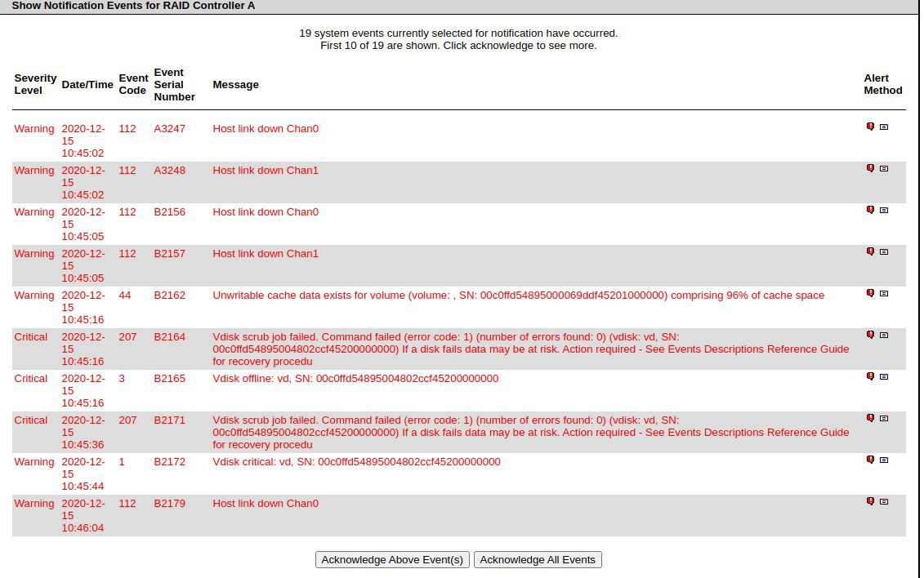Click red alert bubble icon for event B2179
Image resolution: width=924 pixels, height=578 pixels.
click(x=870, y=501)
